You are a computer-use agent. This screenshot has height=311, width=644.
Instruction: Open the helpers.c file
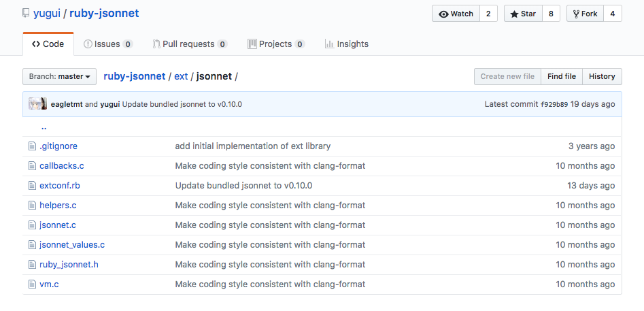coord(58,206)
